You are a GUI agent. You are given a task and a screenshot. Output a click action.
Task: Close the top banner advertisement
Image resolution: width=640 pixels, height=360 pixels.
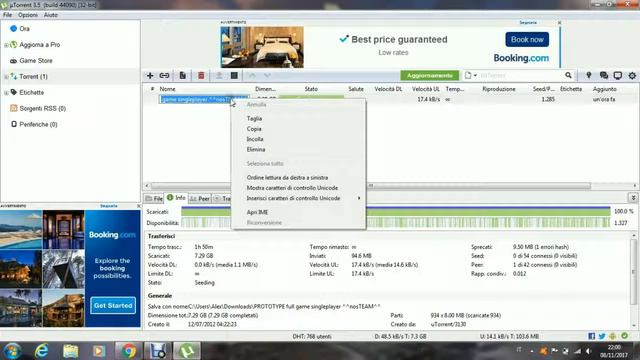tap(560, 22)
